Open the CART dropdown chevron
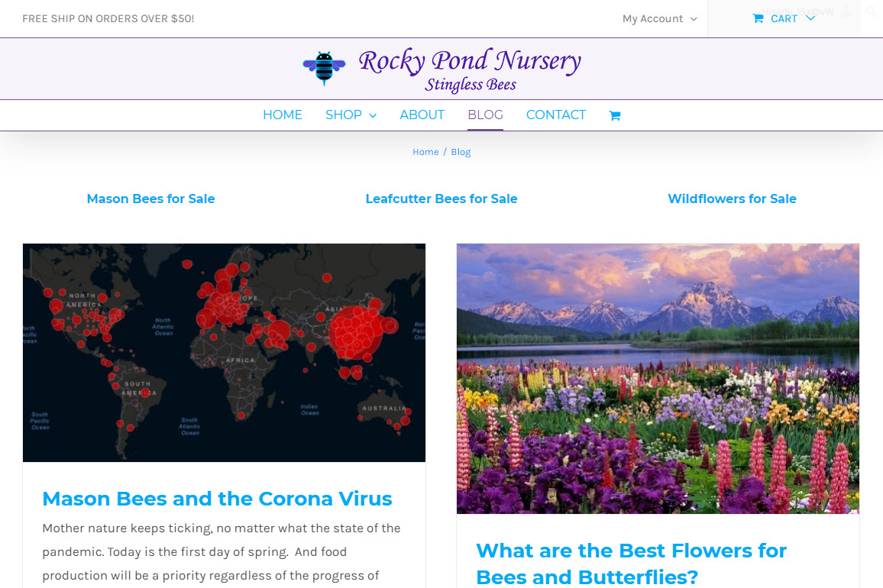This screenshot has height=588, width=883. coord(810,18)
